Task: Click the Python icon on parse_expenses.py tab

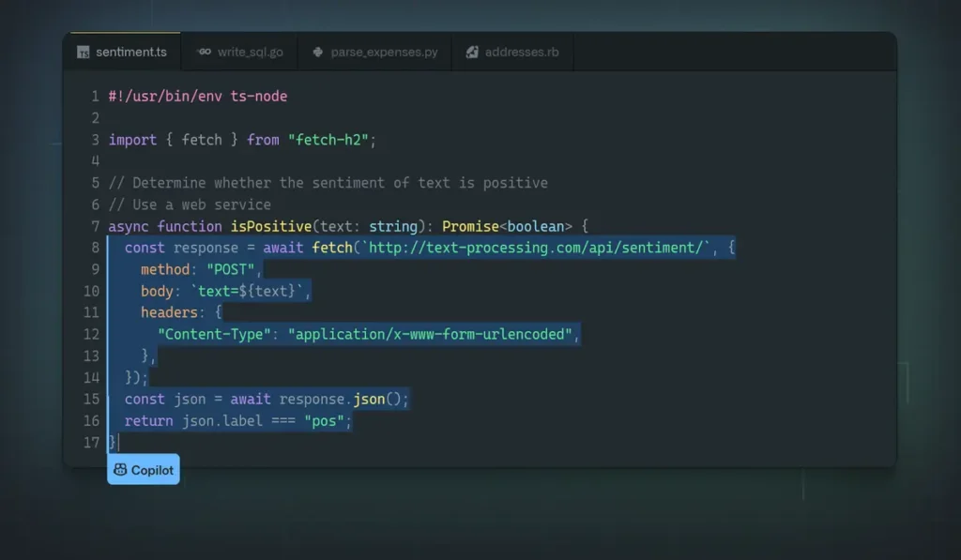Action: 317,53
